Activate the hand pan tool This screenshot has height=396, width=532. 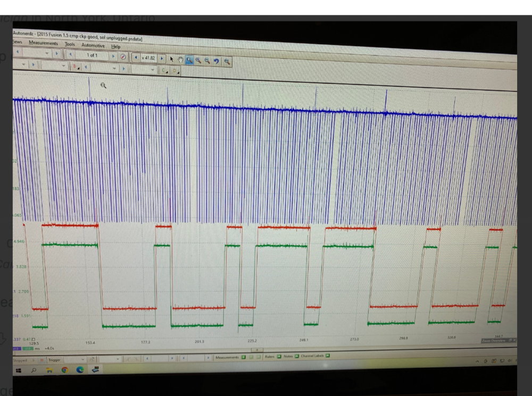[x=180, y=58]
